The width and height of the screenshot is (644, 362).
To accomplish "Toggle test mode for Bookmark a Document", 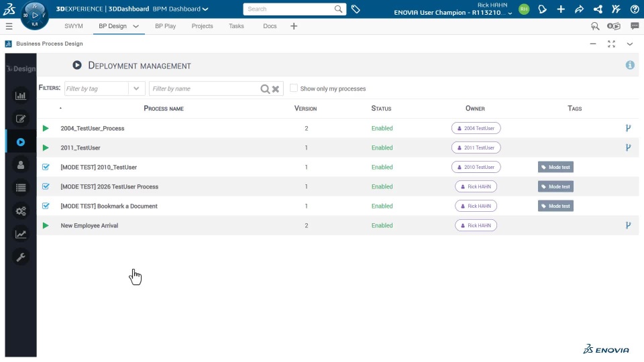I will pyautogui.click(x=46, y=206).
